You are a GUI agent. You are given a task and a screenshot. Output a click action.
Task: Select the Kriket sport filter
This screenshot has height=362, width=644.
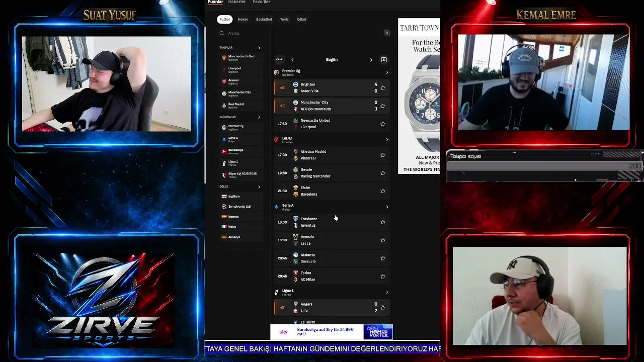click(301, 20)
